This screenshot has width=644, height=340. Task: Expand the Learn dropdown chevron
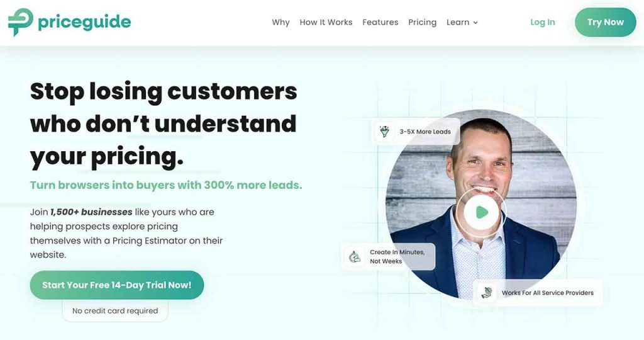tap(475, 23)
